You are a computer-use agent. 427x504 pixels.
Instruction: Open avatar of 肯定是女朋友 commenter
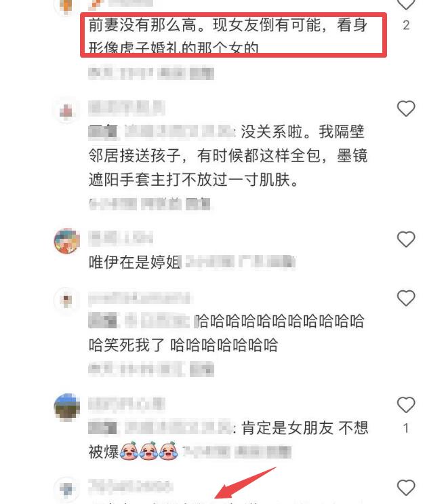click(67, 406)
